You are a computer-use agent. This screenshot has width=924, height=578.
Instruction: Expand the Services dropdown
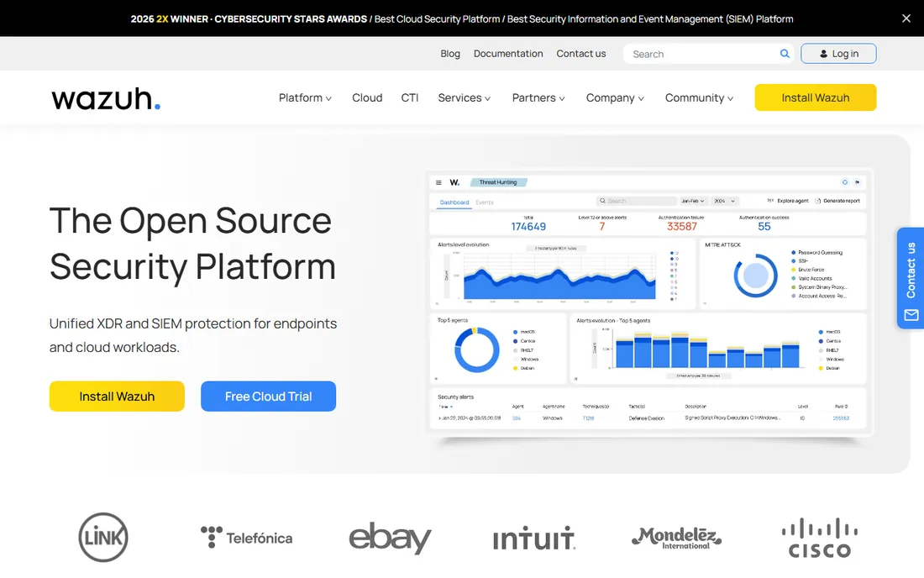click(465, 97)
